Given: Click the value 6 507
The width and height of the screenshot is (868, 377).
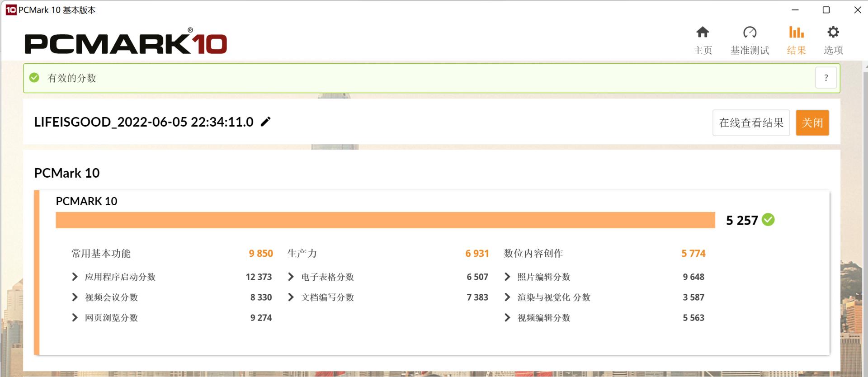Looking at the screenshot, I should click(x=477, y=277).
